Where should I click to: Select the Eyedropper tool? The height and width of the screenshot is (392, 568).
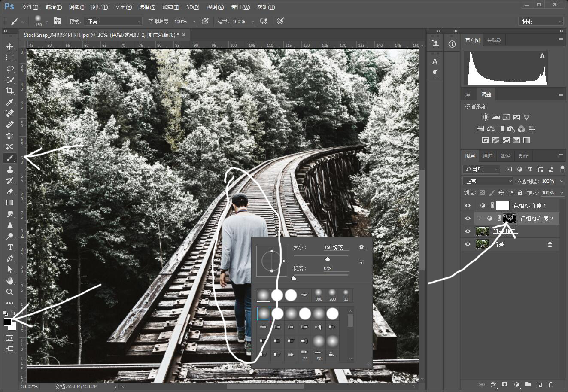[x=9, y=102]
